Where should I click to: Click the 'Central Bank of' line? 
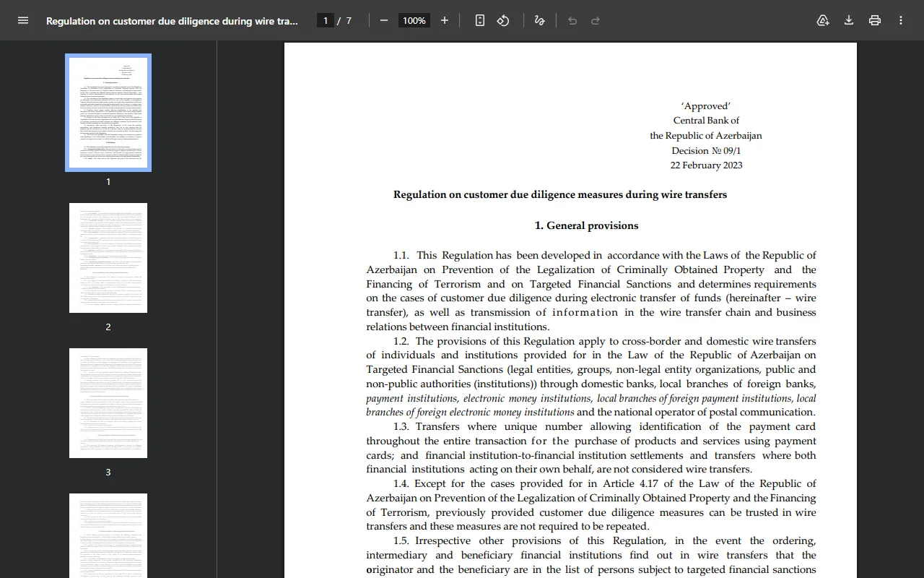click(706, 120)
